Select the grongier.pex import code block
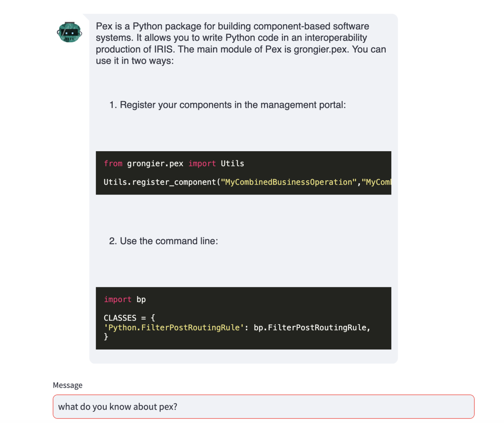The height and width of the screenshot is (423, 504). [x=243, y=173]
